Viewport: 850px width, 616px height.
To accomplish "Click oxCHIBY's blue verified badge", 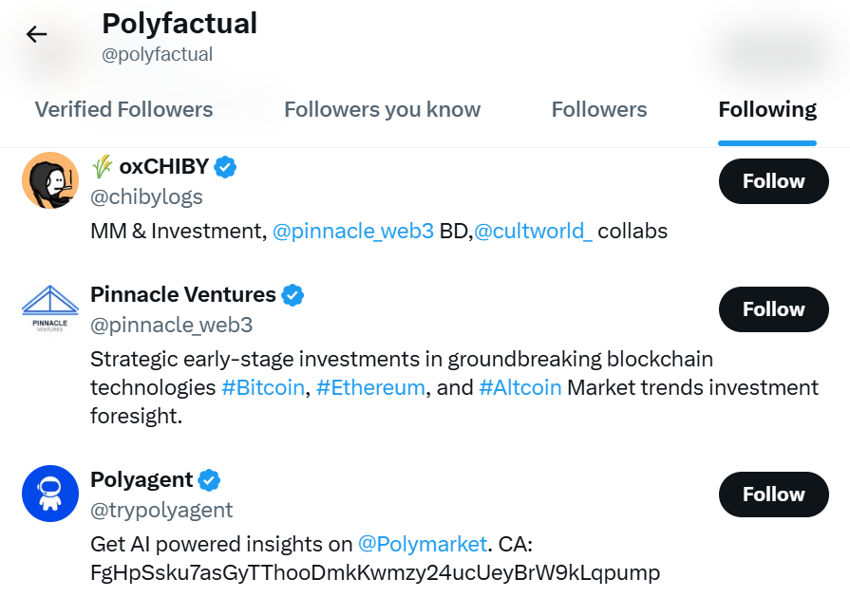I will [x=225, y=167].
